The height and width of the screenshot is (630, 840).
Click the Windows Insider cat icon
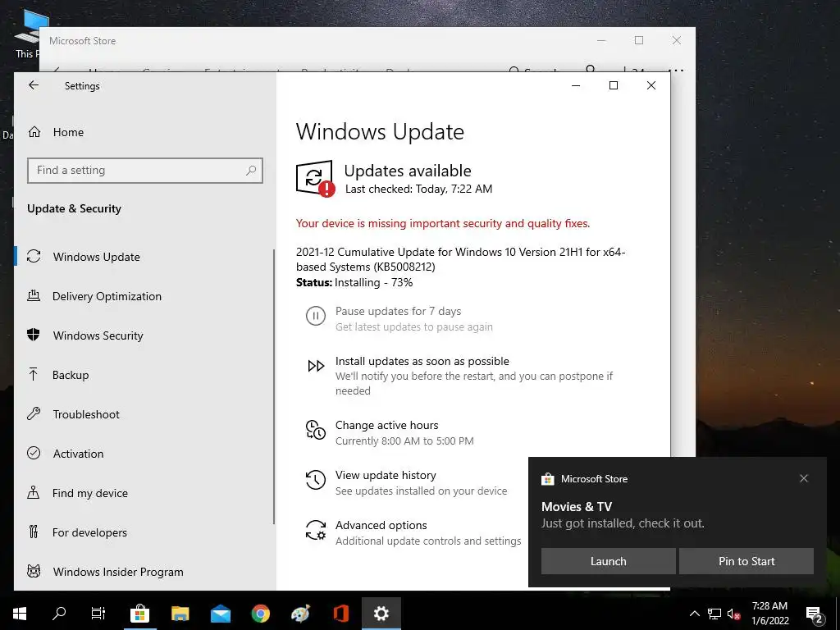34,571
